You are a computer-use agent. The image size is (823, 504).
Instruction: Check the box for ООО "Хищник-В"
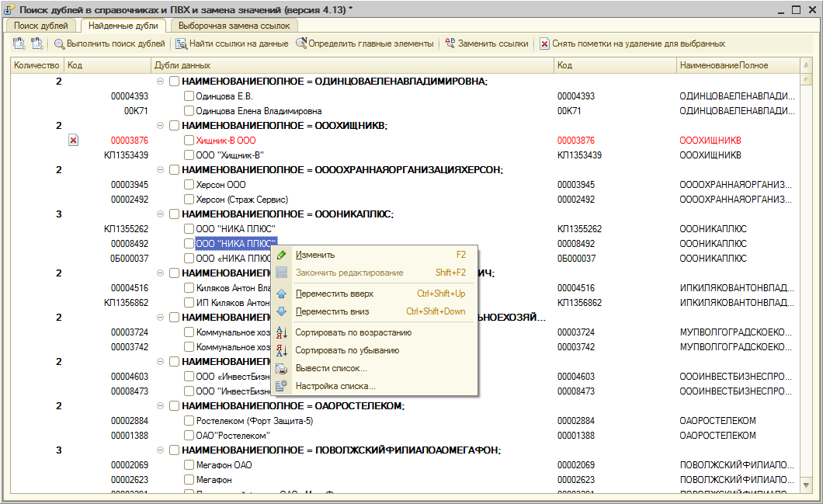point(189,155)
